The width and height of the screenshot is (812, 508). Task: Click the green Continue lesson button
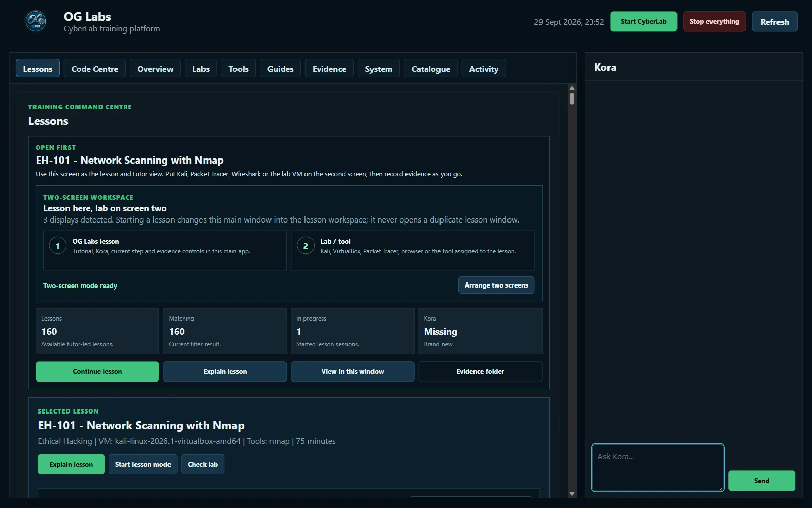(97, 371)
